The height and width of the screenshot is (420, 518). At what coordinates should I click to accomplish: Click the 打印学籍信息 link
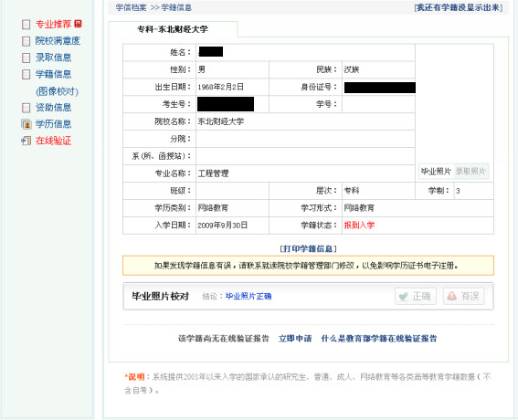click(x=308, y=248)
